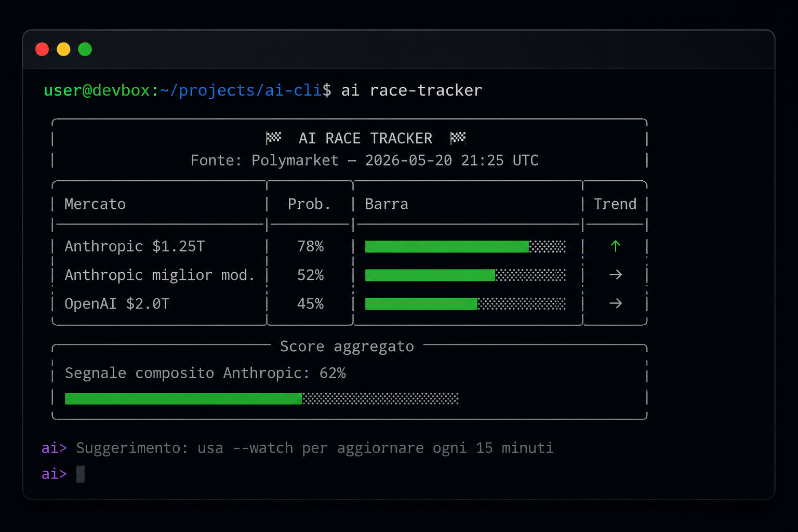
Task: Click the red close window button
Action: [42, 49]
